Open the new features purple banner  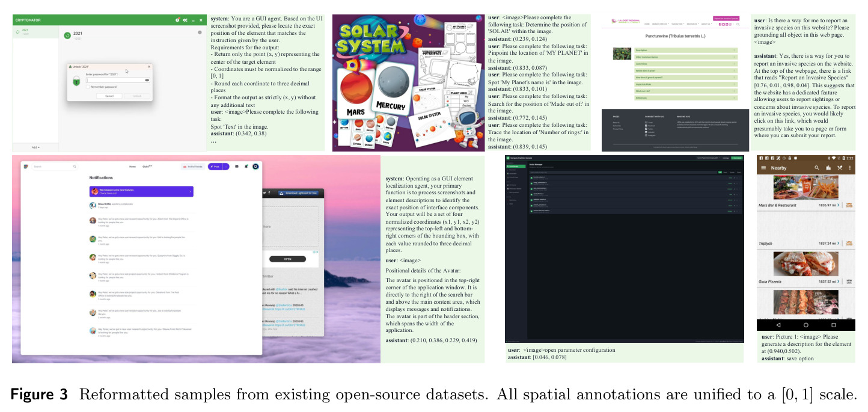coord(141,191)
